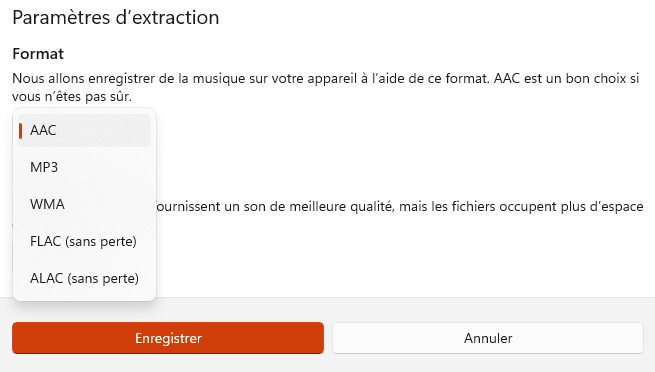Choose ALAC (sans perte) option
Image resolution: width=655 pixels, height=372 pixels.
point(84,278)
